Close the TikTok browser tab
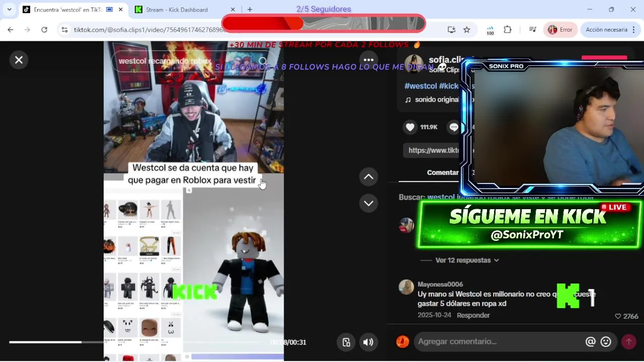Viewport: 644px width, 362px height. 121,10
